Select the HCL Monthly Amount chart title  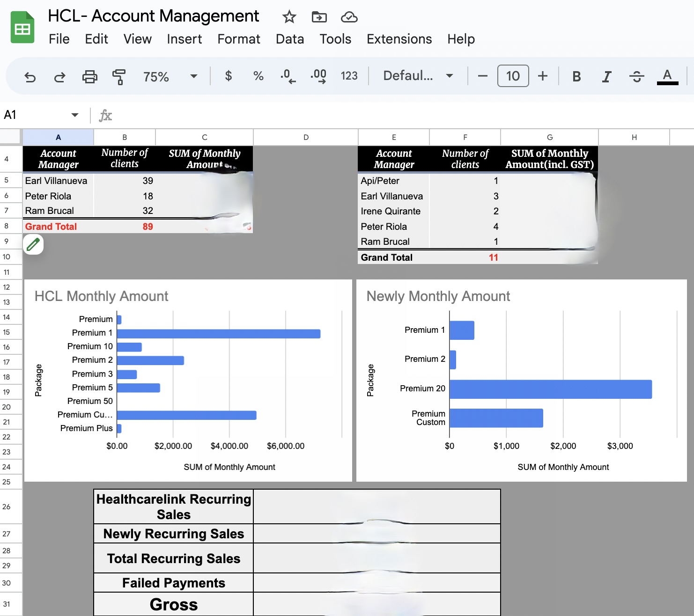(x=101, y=296)
